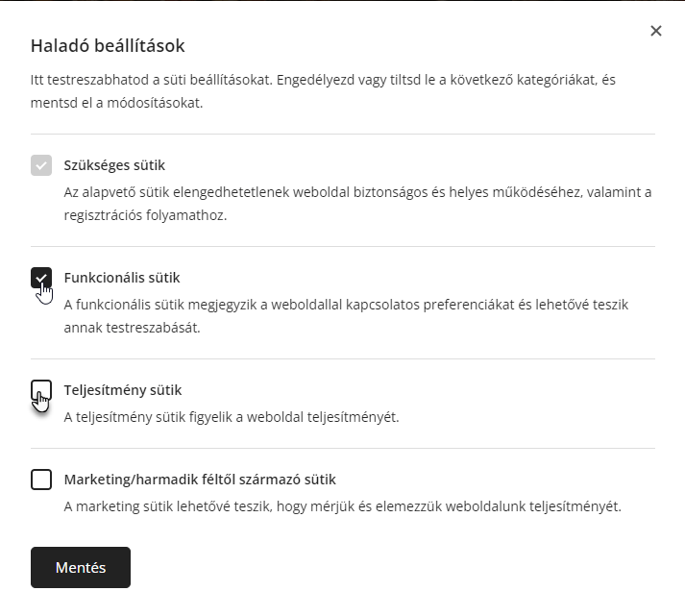Click the marketing sütik description sentence
Screen dimensions: 685x616
(342, 506)
